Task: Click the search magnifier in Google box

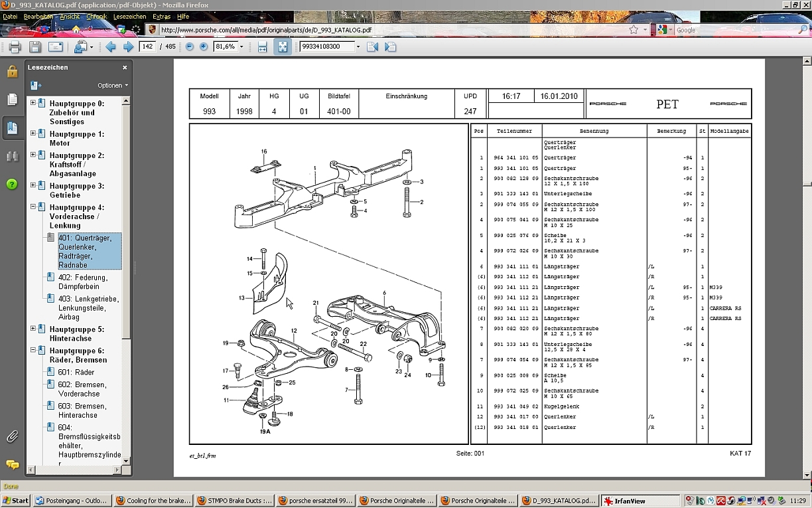Action: pyautogui.click(x=801, y=30)
